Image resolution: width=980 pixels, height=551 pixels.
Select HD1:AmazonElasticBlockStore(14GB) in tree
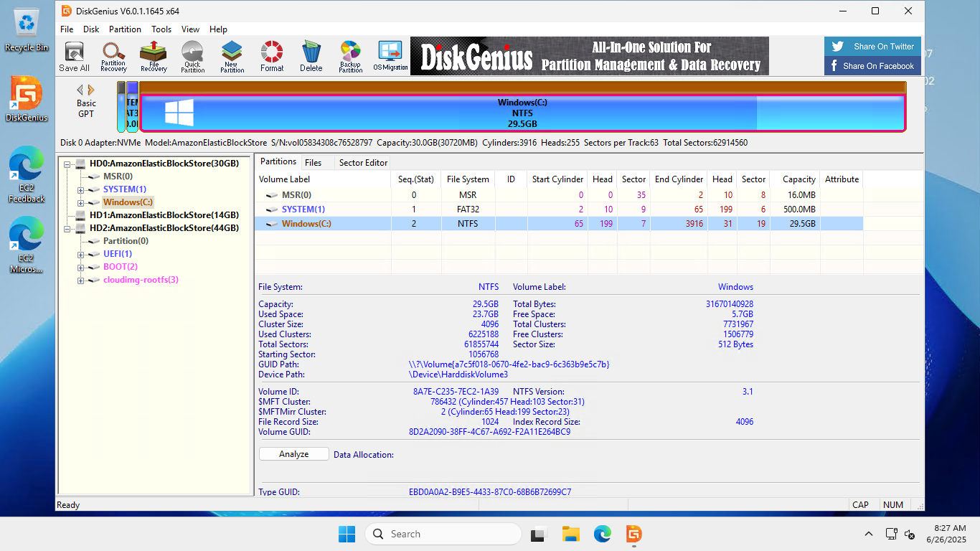tap(164, 215)
